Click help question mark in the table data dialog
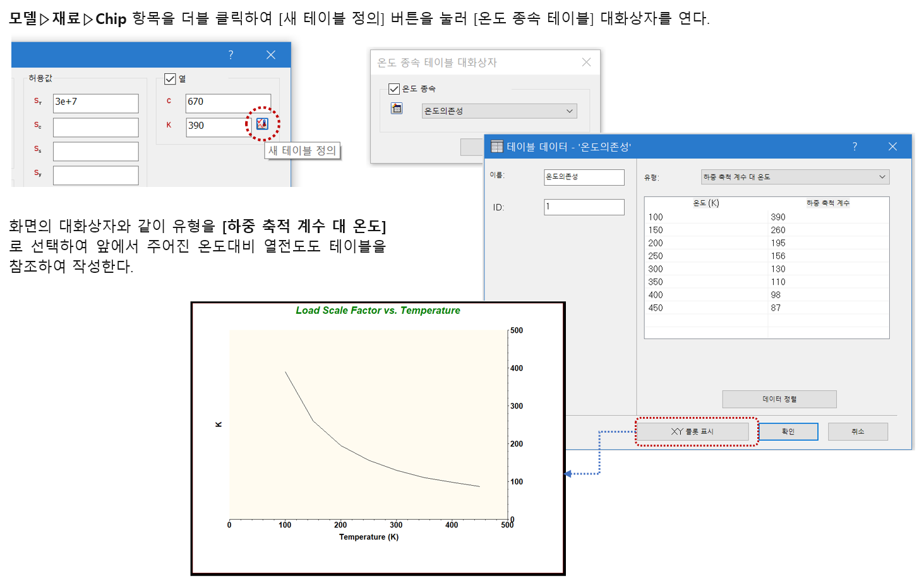This screenshot has height=583, width=924. [x=855, y=147]
